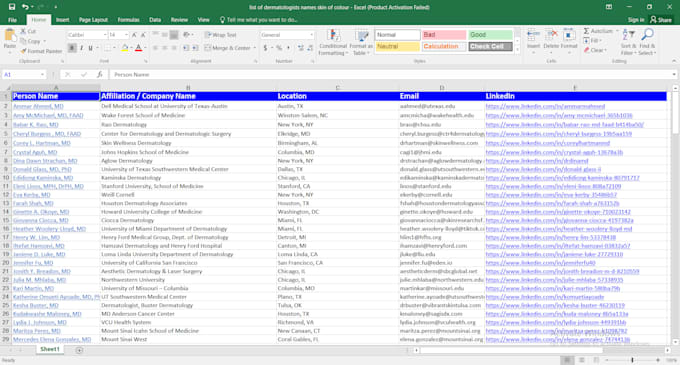Increase font size with larger A icon
680x365 pixels.
pos(134,35)
